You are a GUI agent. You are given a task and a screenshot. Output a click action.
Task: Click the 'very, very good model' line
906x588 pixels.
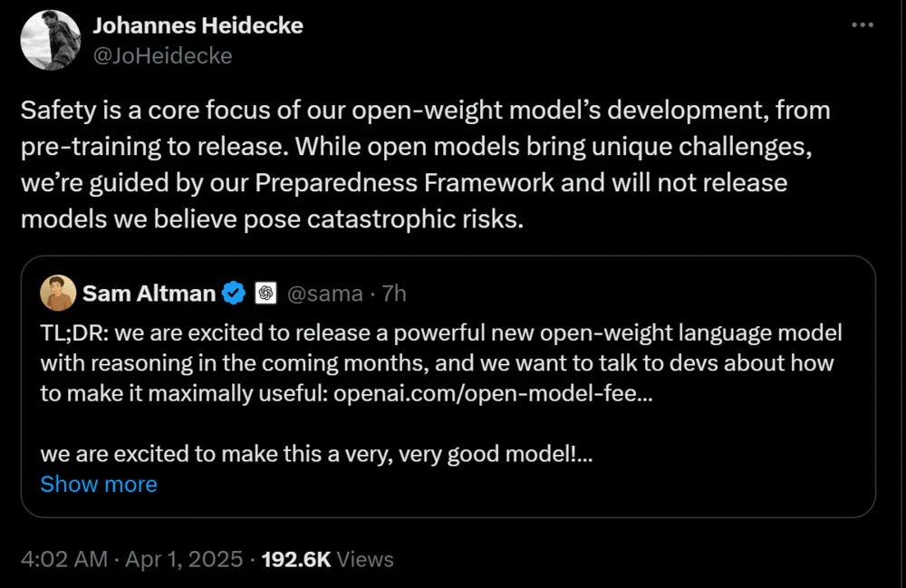pos(316,455)
